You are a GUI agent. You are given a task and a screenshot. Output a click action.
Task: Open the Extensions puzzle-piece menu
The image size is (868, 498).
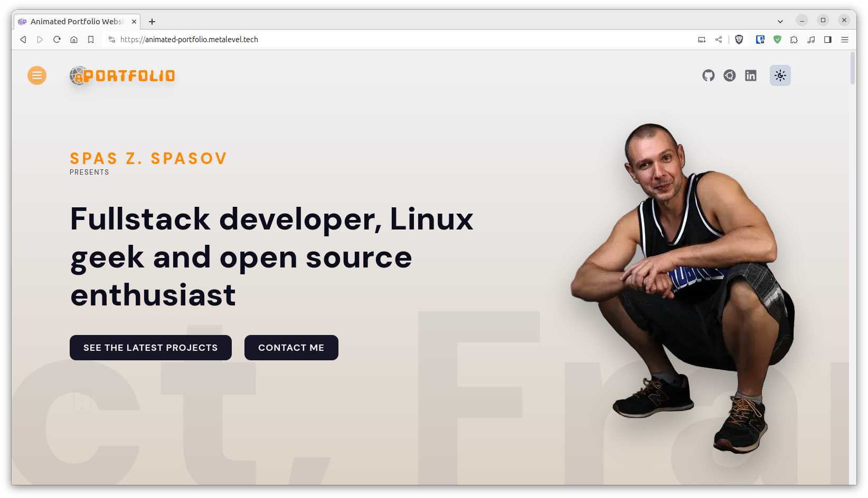[x=794, y=40]
